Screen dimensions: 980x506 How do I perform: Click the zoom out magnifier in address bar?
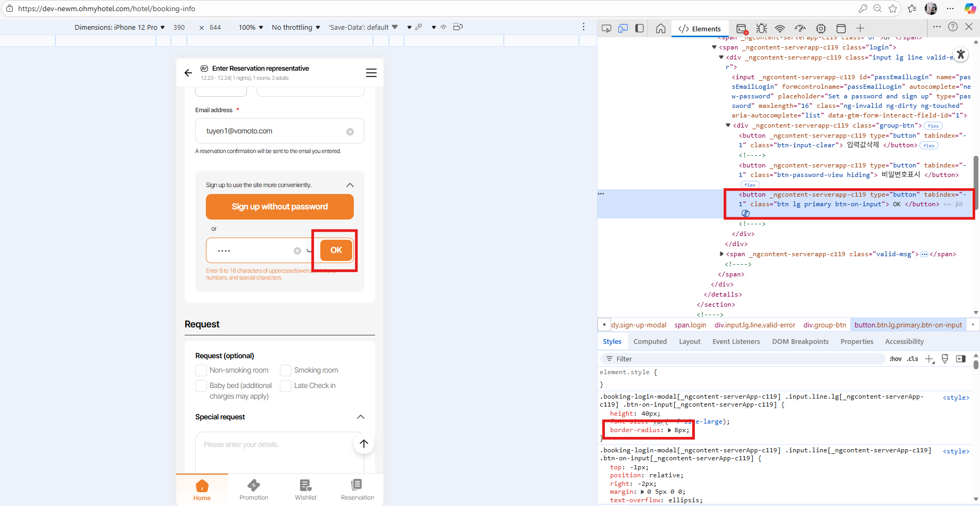pos(878,9)
